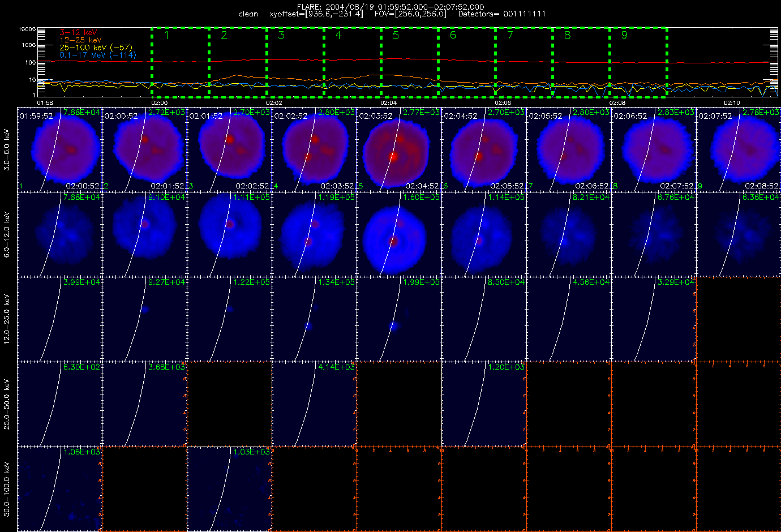
Task: Click the '10000' y-axis label
Action: (27, 29)
